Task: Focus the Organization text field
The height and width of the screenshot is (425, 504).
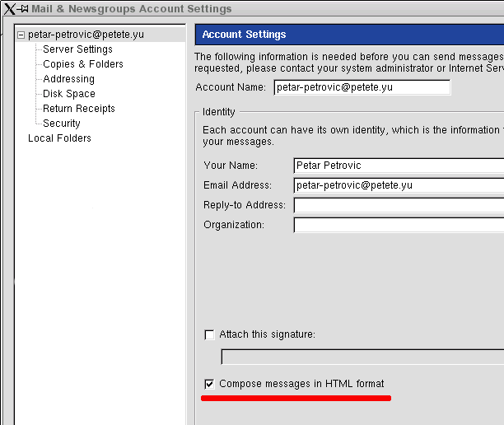Action: coord(399,225)
